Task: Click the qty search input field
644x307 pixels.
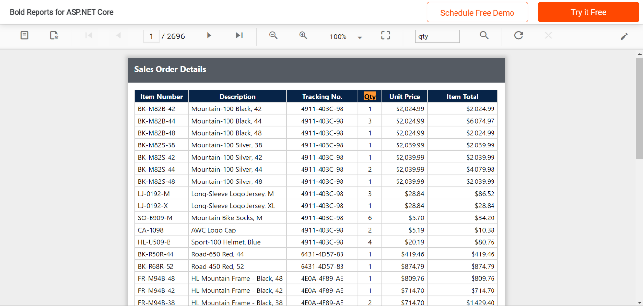Action: pyautogui.click(x=436, y=36)
